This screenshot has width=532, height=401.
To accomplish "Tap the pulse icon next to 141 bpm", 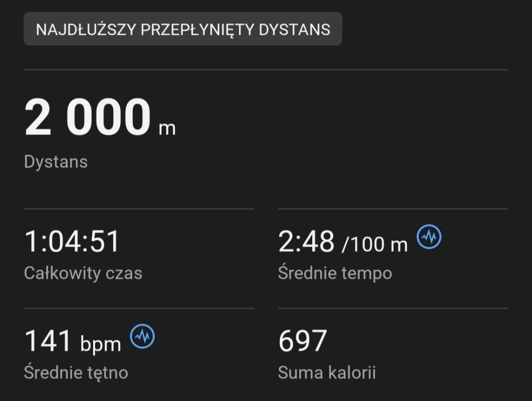I will coord(142,336).
